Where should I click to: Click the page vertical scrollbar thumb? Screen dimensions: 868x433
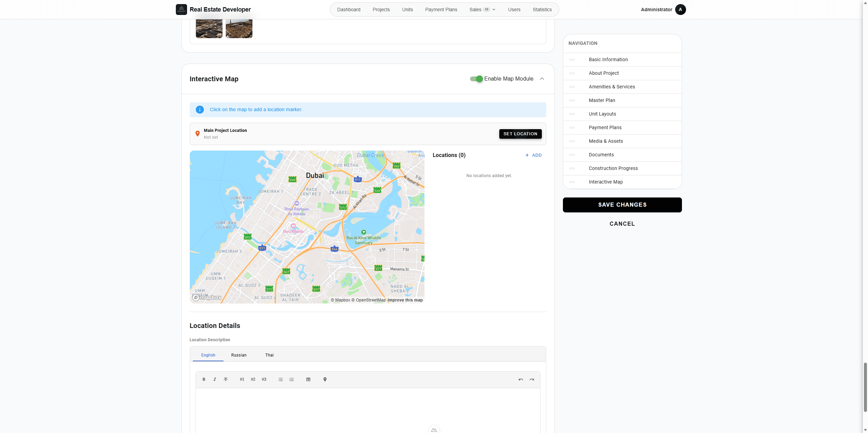point(865,387)
